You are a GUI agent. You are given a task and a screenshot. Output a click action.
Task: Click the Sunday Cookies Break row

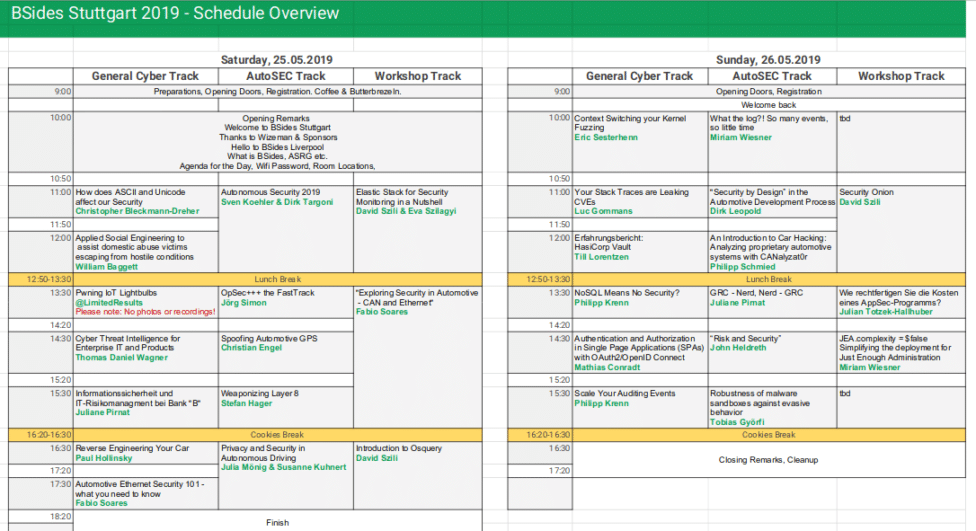click(x=769, y=435)
